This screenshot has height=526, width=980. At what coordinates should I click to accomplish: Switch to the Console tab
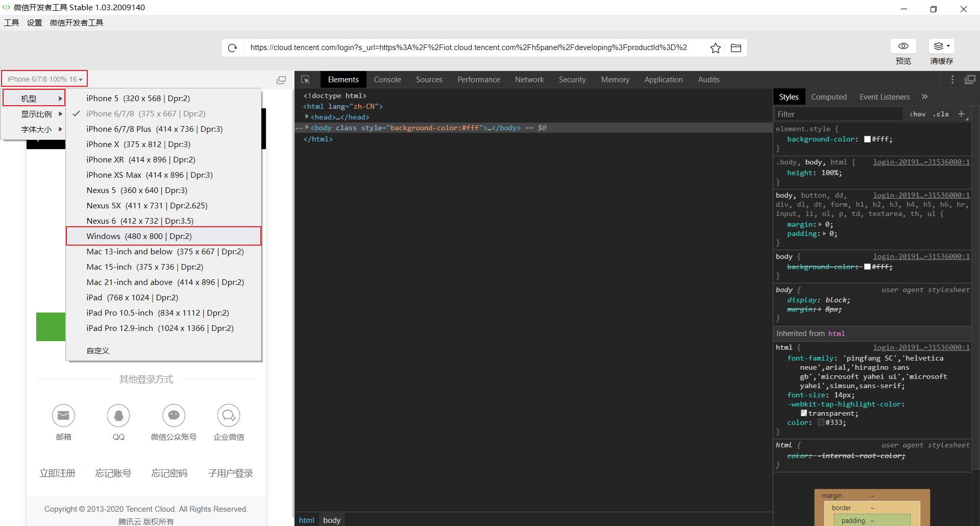(x=387, y=80)
